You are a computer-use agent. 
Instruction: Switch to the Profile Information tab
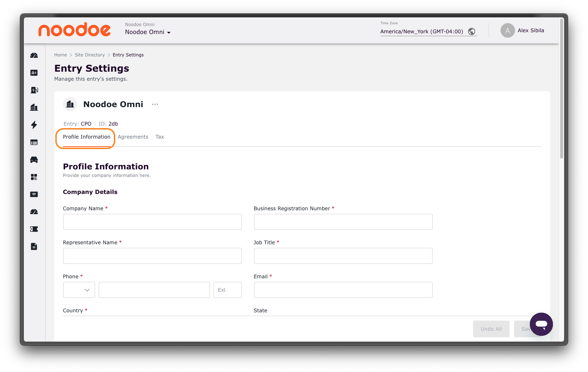[x=87, y=137]
